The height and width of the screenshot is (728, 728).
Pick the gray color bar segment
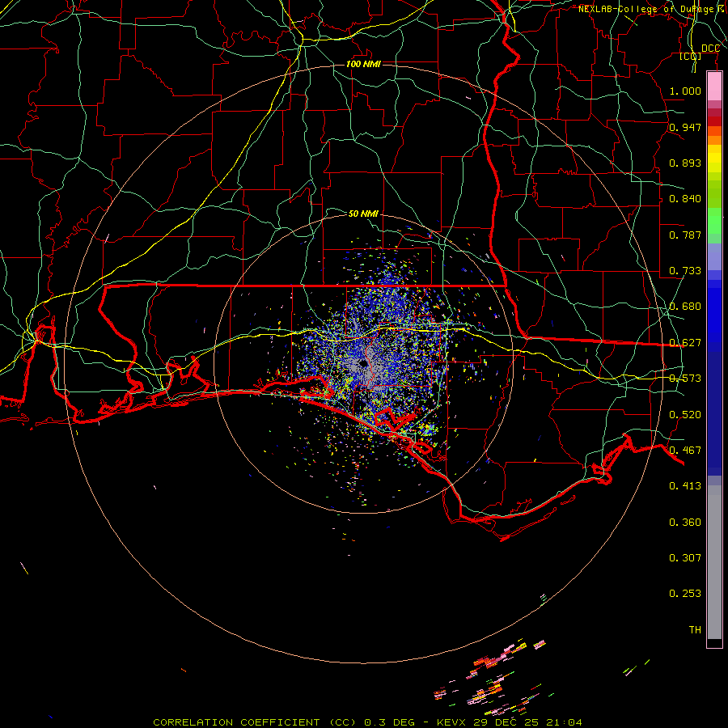(714, 562)
